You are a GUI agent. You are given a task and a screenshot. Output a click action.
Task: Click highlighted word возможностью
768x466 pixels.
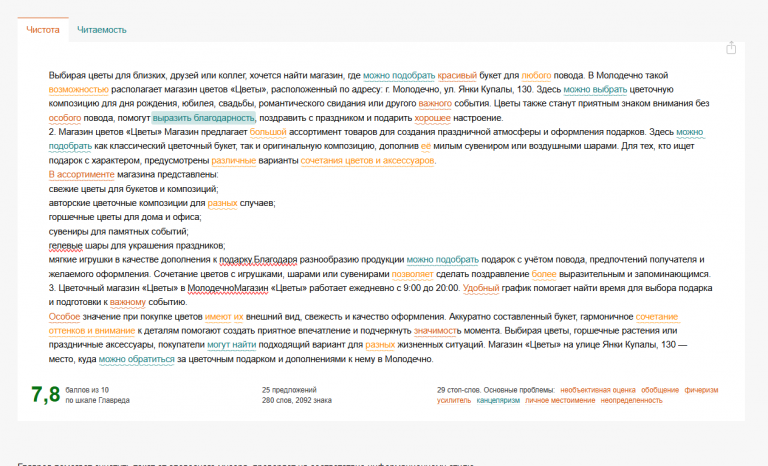pyautogui.click(x=78, y=90)
